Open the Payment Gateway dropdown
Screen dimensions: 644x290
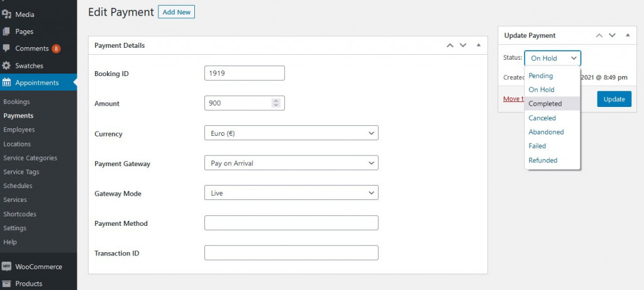[x=291, y=163]
